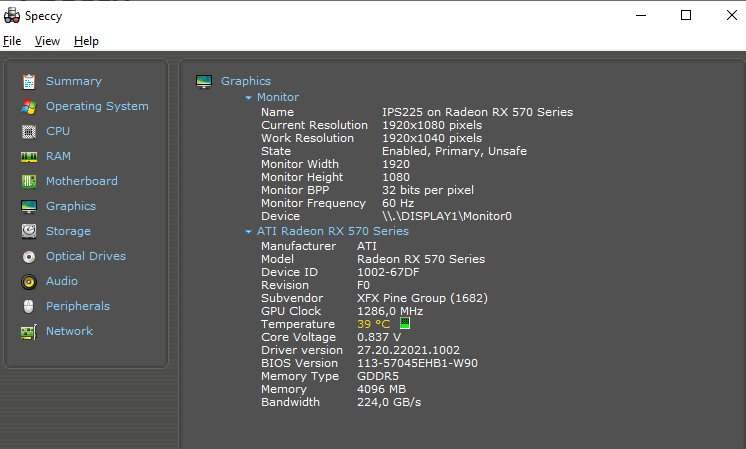
Task: Click the BIOS version '113-57045EHB1-W90'
Action: pos(417,363)
